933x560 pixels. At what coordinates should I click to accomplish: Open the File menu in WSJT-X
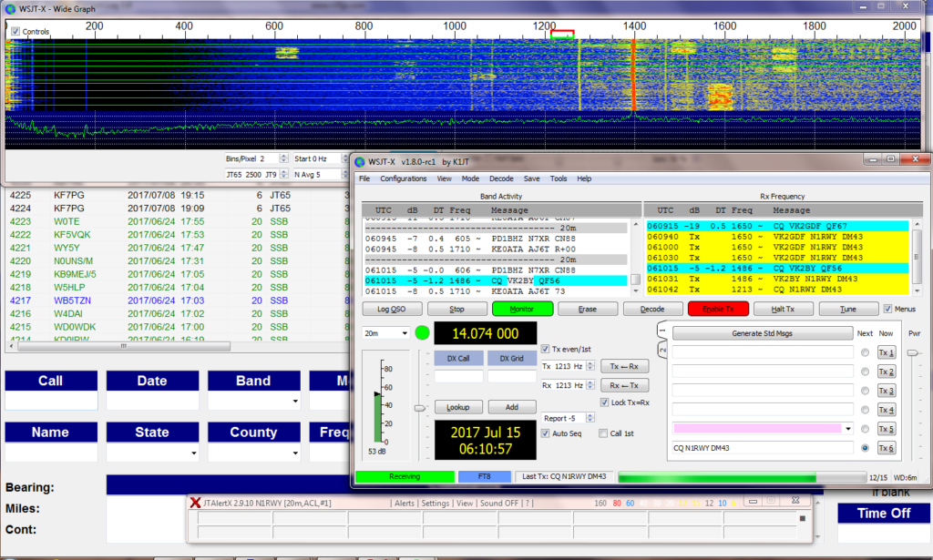coord(364,178)
